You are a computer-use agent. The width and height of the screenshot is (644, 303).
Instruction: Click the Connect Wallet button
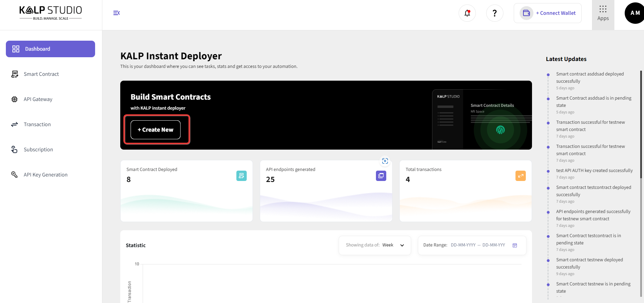tap(548, 13)
